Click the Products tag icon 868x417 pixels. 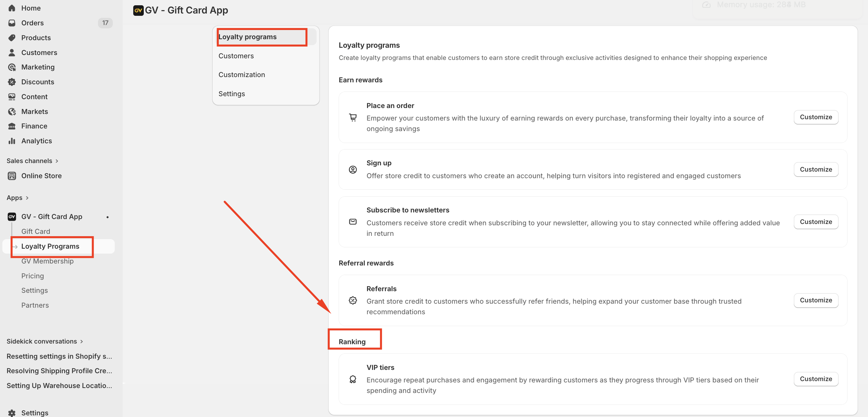[x=12, y=38]
